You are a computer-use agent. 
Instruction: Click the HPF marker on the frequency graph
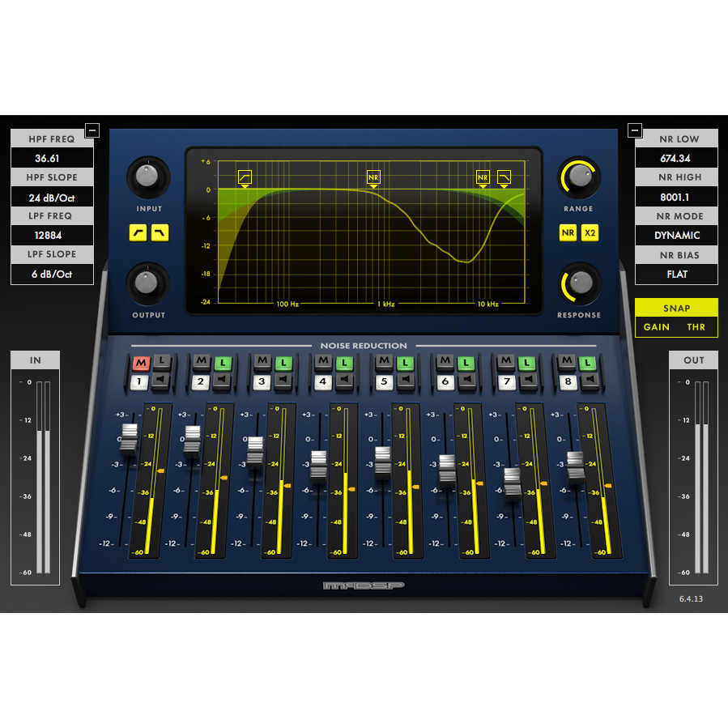tap(245, 177)
